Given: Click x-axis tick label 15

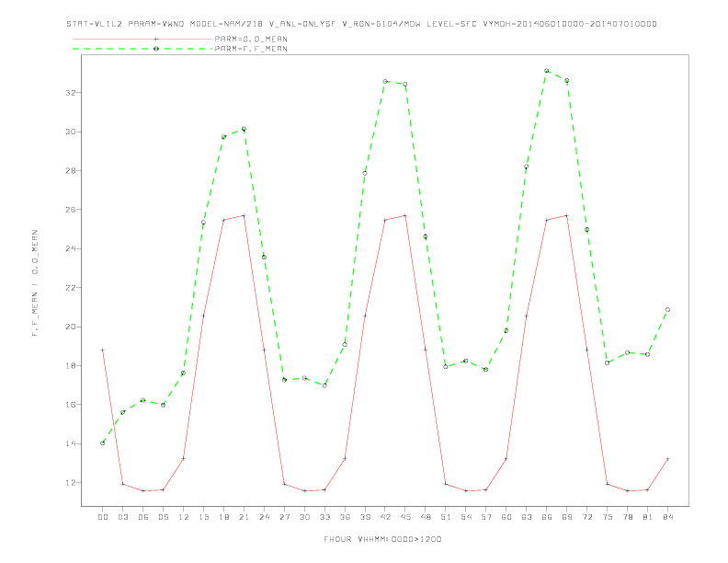Looking at the screenshot, I should [203, 517].
